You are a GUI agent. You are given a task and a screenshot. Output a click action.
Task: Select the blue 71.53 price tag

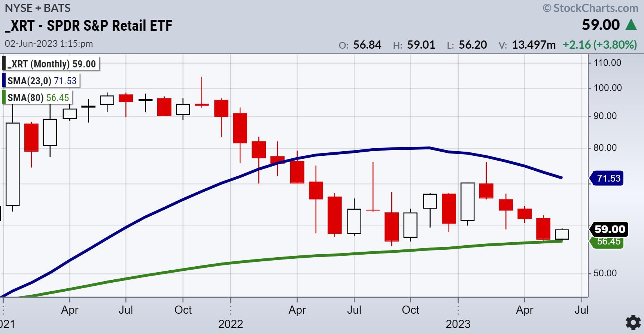[x=608, y=178]
